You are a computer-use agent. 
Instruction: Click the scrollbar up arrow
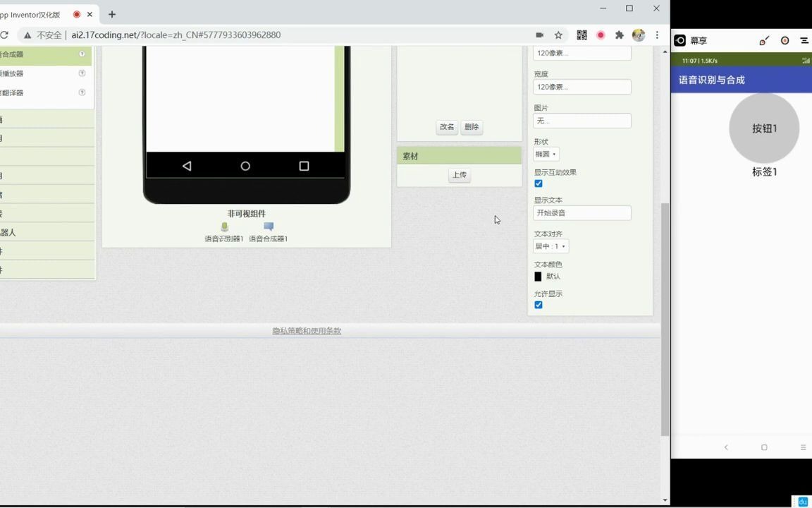pos(665,52)
